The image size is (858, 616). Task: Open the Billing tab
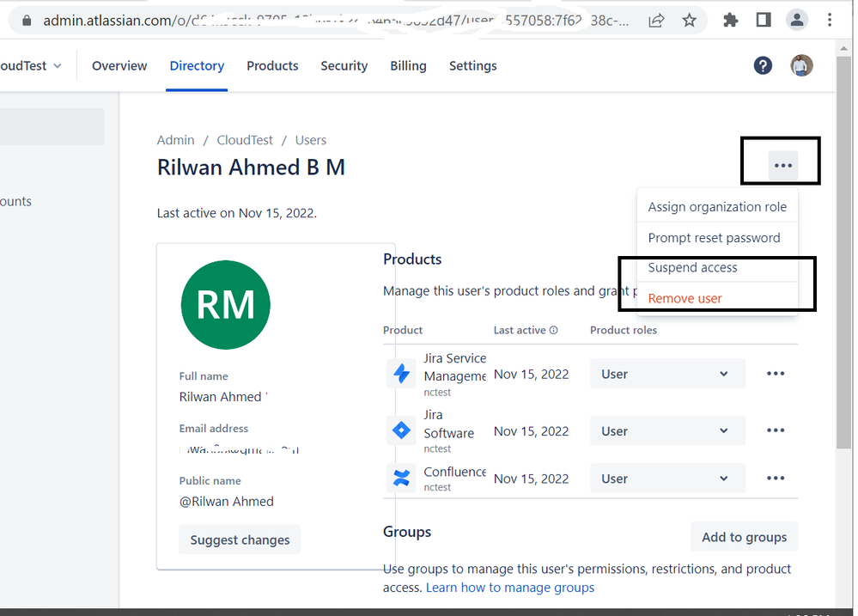click(408, 65)
